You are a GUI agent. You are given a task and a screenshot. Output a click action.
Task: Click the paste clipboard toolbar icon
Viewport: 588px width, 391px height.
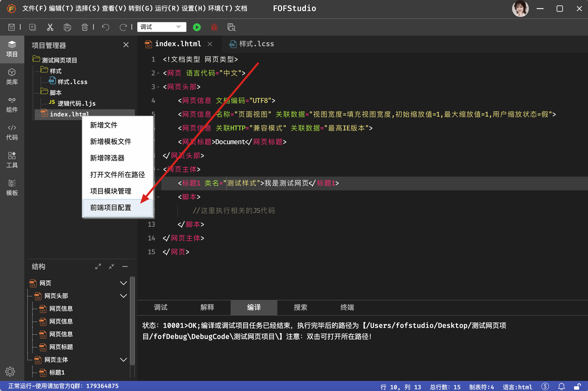tap(67, 27)
